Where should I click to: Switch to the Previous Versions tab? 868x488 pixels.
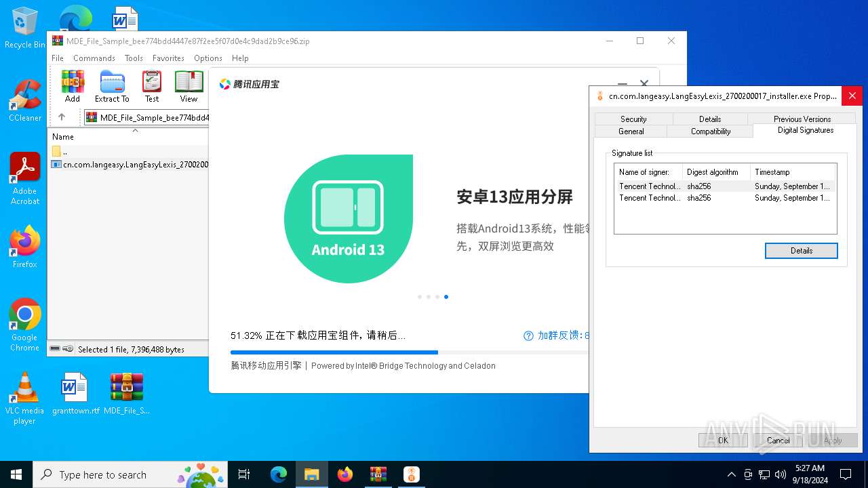802,119
